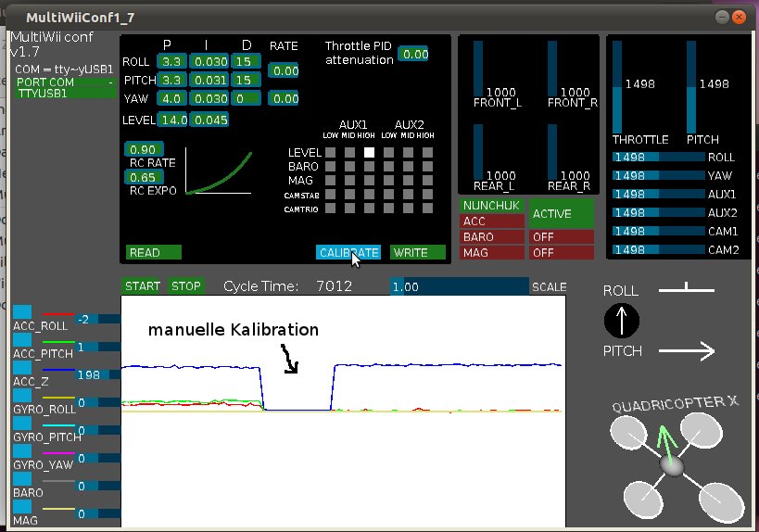
Task: Toggle the GYRO_YAW graph visibility square
Action: click(x=21, y=450)
